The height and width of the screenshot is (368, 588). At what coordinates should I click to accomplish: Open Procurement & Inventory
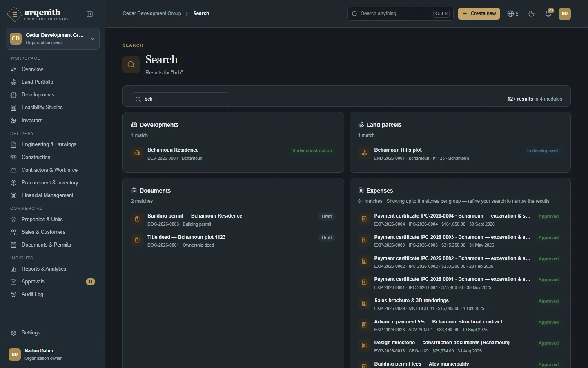point(53,183)
